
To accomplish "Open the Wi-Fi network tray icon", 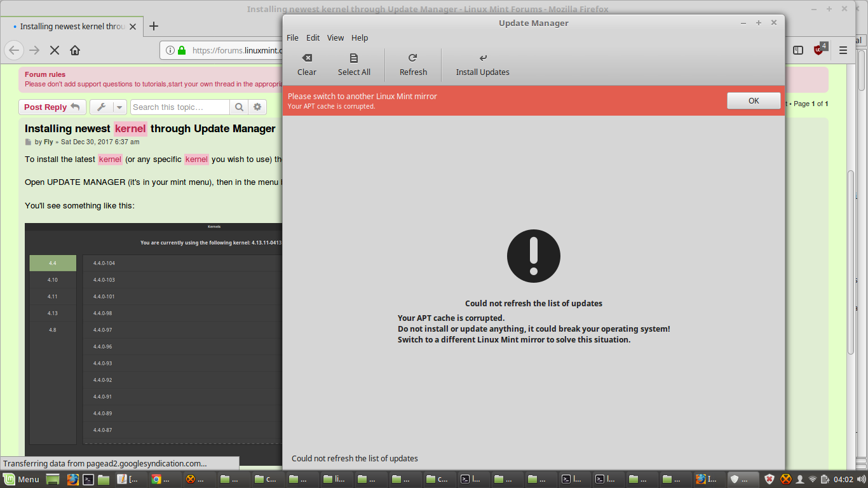I will [813, 479].
